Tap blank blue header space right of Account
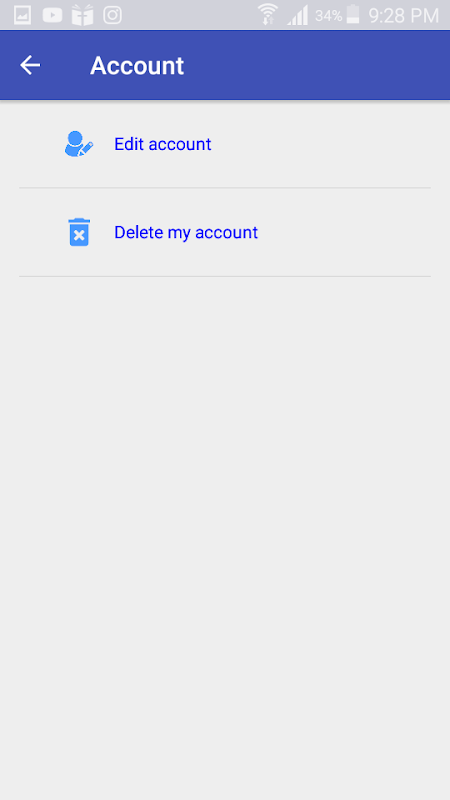450x800 pixels. point(316,65)
